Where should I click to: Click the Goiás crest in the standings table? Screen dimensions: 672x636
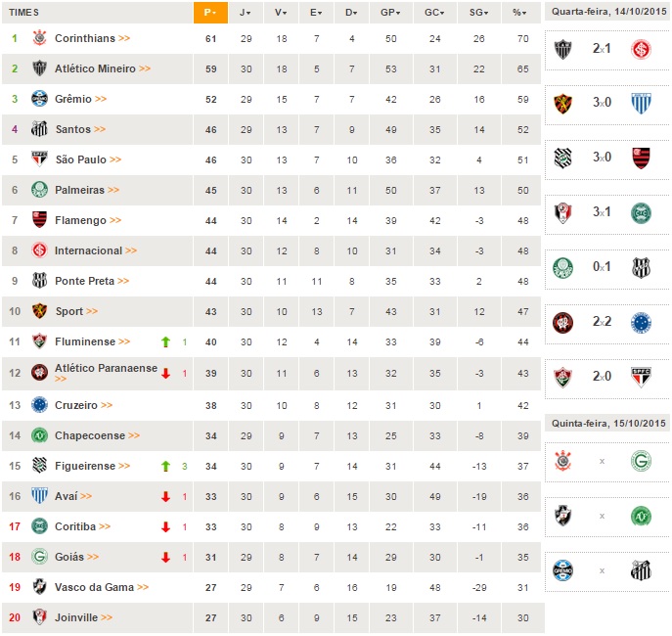click(x=40, y=557)
